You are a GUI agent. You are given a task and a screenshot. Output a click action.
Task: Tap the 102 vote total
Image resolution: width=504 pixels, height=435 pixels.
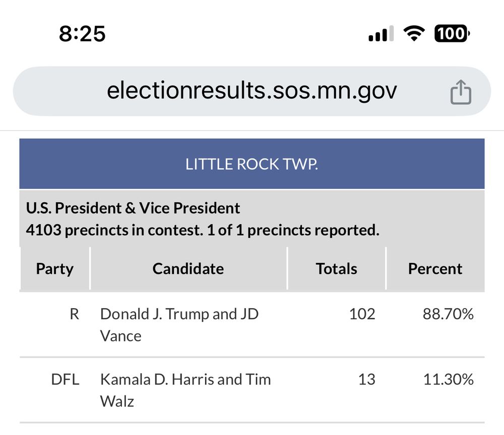click(362, 314)
